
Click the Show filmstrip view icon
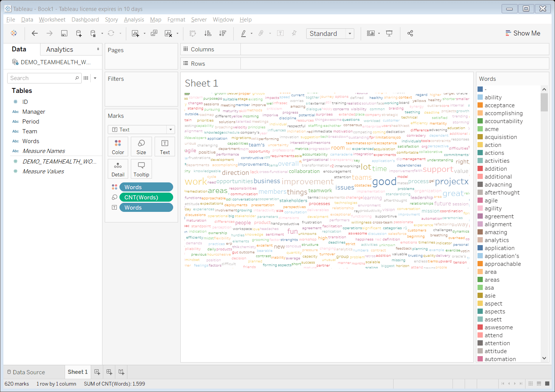coord(539,384)
